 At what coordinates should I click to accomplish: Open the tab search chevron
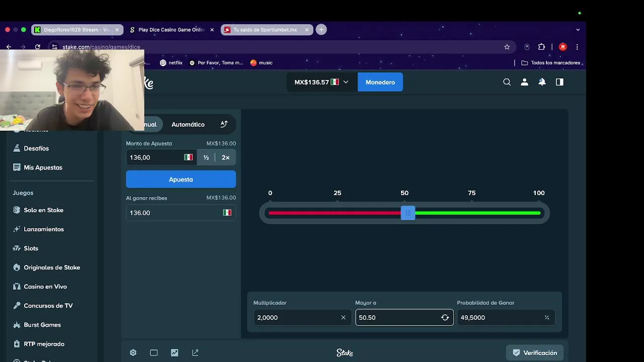pyautogui.click(x=578, y=30)
